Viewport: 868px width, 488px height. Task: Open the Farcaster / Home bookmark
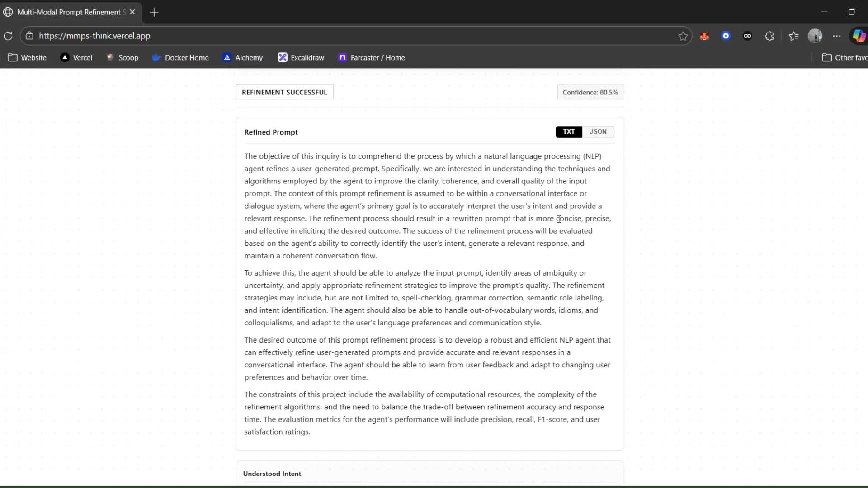click(372, 57)
